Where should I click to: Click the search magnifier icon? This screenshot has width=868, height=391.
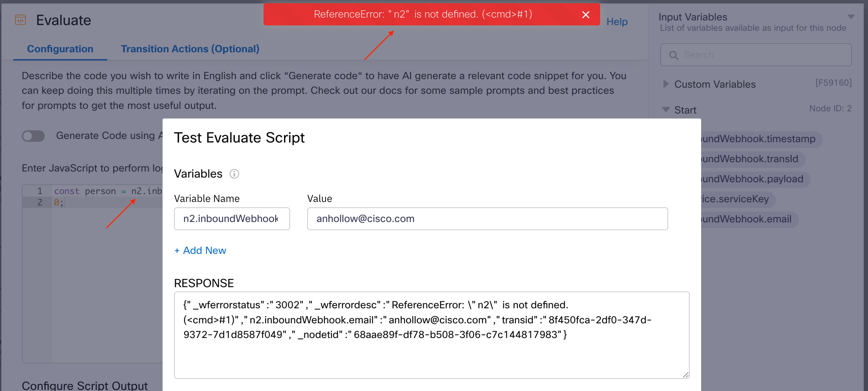point(674,55)
